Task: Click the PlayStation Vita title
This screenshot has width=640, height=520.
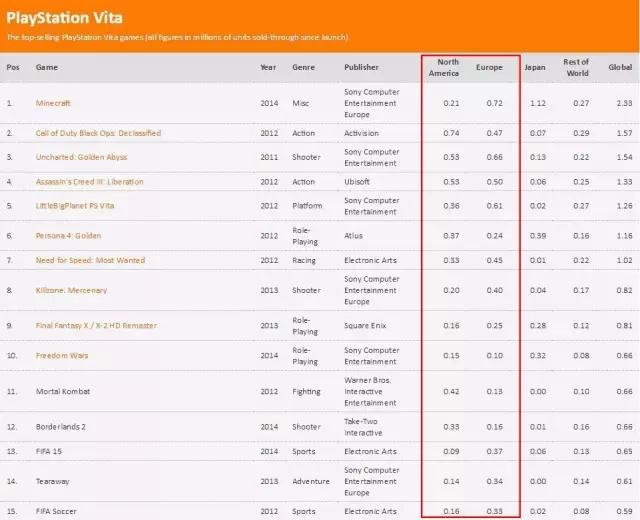Action: (x=64, y=18)
